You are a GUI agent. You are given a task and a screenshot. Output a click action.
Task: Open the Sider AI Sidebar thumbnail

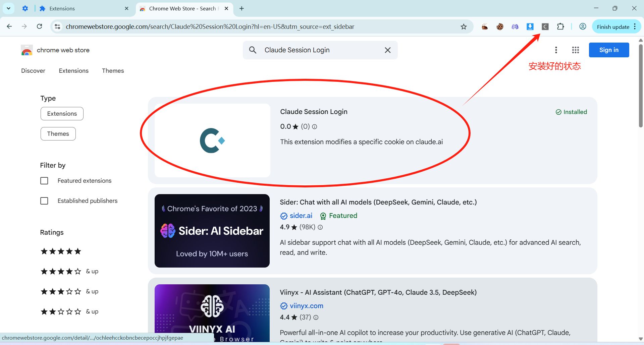pos(212,231)
